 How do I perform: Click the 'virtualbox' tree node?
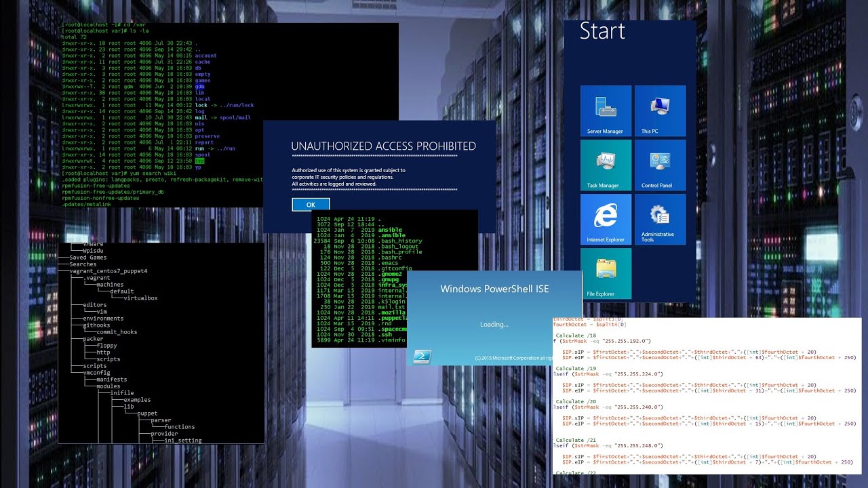tap(140, 298)
